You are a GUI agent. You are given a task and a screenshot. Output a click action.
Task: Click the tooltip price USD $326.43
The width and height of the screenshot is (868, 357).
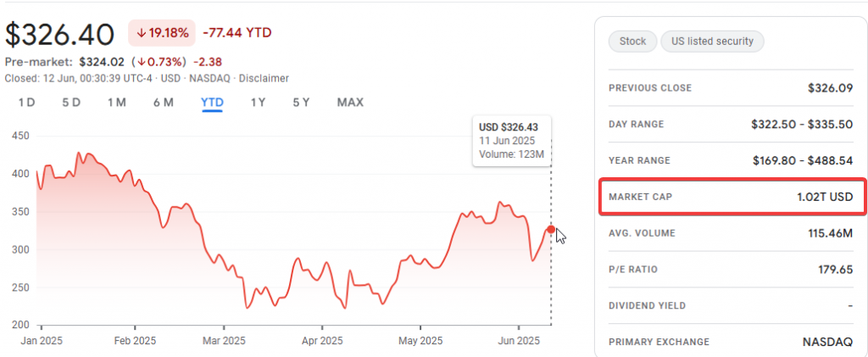tap(509, 128)
